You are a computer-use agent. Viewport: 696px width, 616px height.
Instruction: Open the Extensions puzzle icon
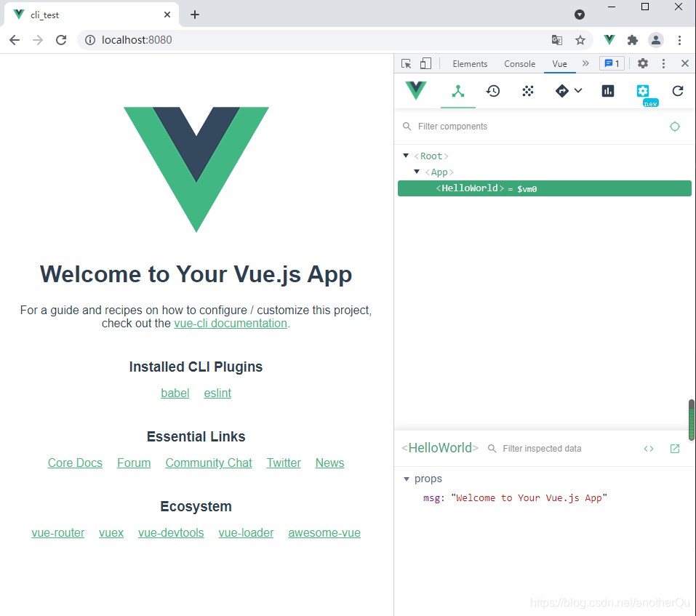(633, 40)
